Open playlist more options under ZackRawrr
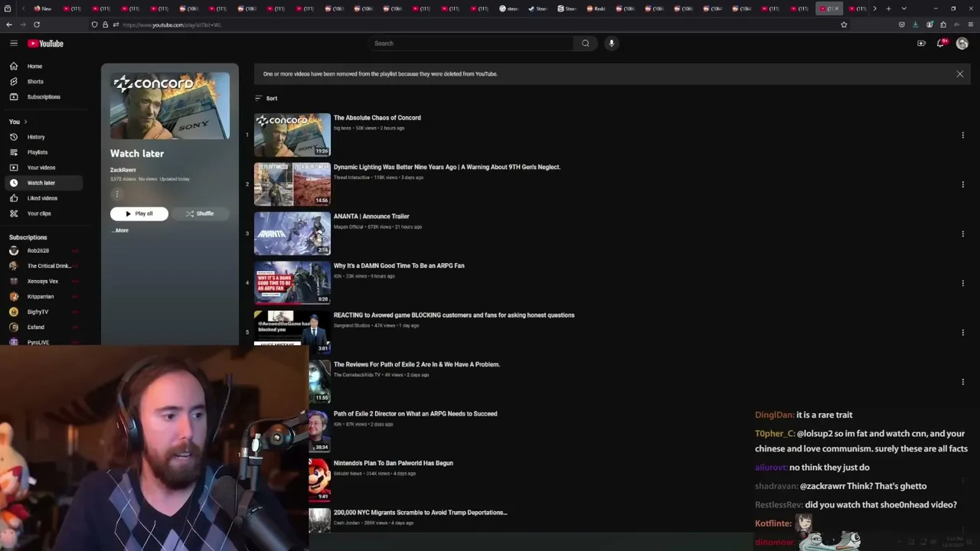 (x=117, y=194)
